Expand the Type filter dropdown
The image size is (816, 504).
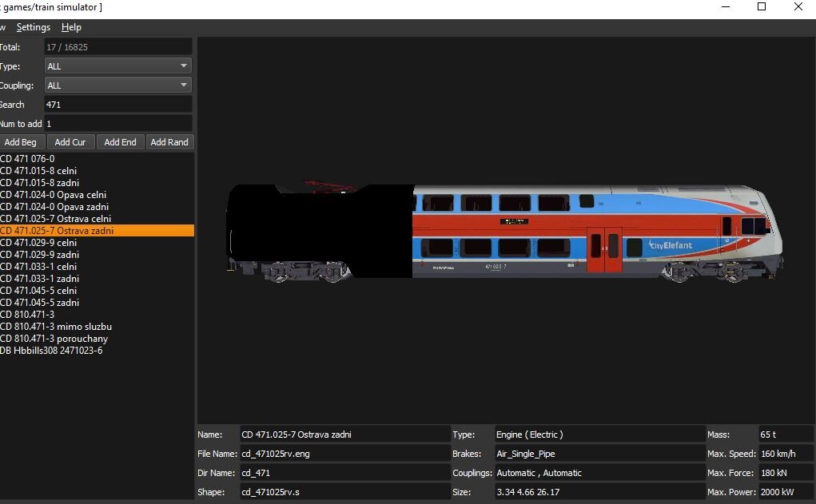(117, 66)
